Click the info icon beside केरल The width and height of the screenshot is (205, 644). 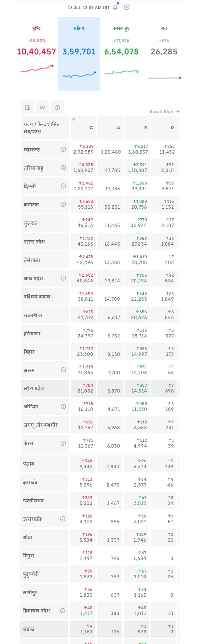[63, 443]
